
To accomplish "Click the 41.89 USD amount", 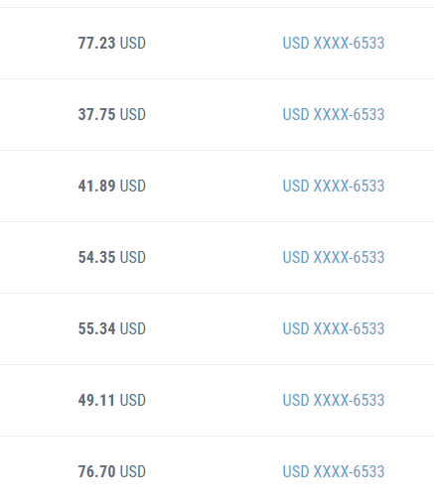I will click(x=112, y=186).
